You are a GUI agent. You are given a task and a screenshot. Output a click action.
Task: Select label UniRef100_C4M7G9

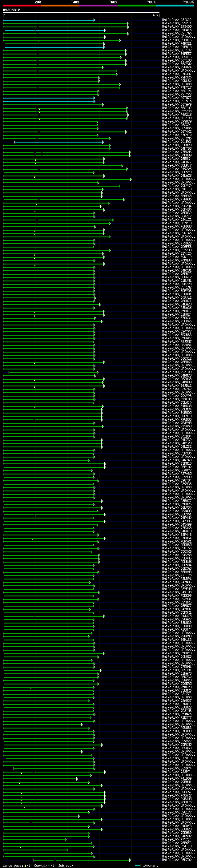(177, 440)
